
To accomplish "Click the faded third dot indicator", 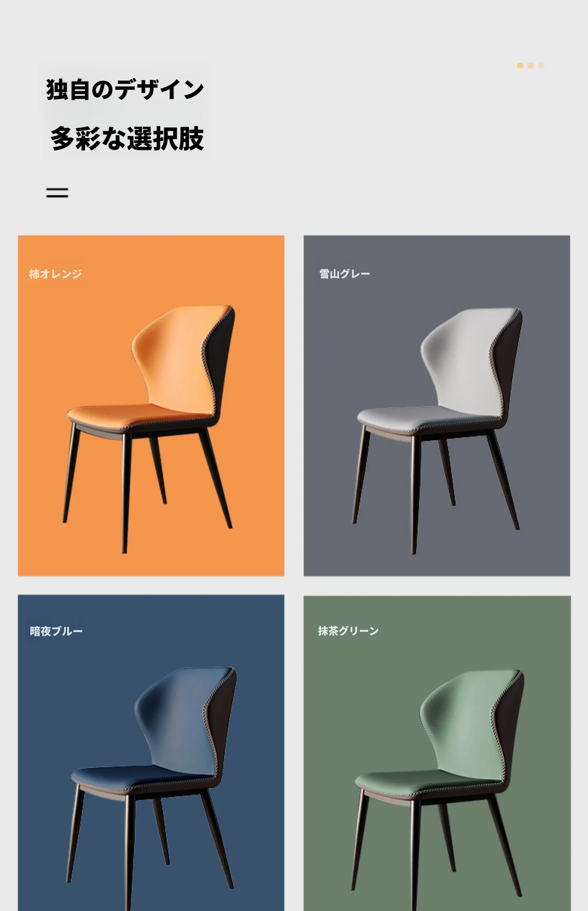I will 541,65.
